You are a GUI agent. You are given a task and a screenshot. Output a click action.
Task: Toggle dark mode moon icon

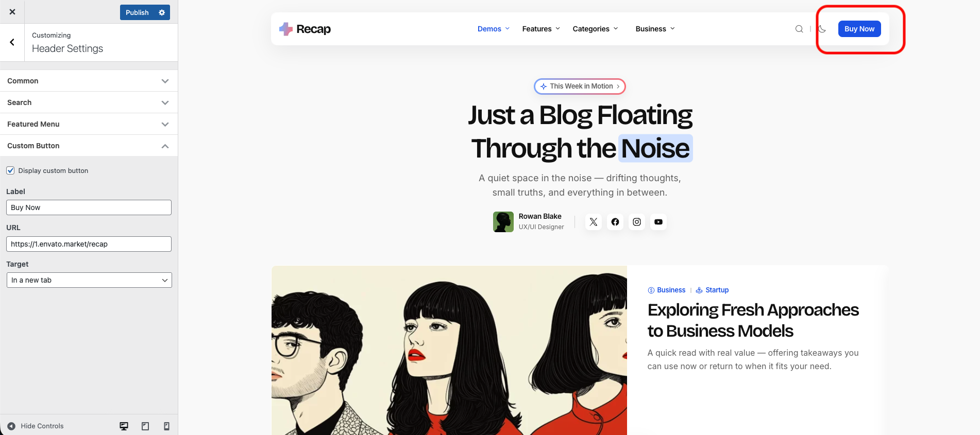[822, 29]
